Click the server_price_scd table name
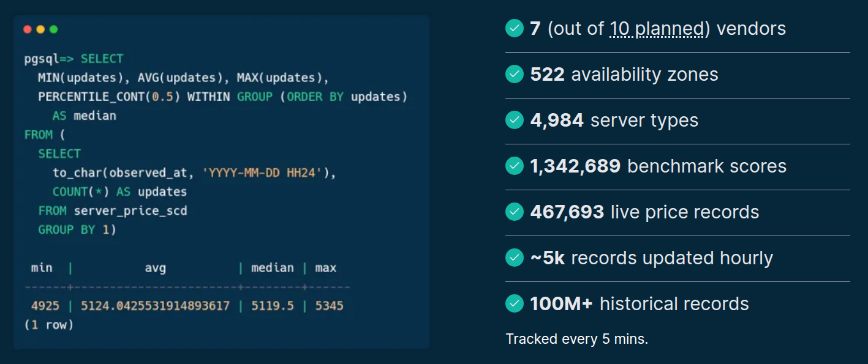 pos(130,211)
